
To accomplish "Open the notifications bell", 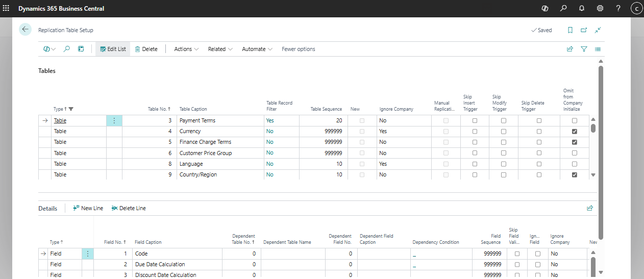I will 581,9.
